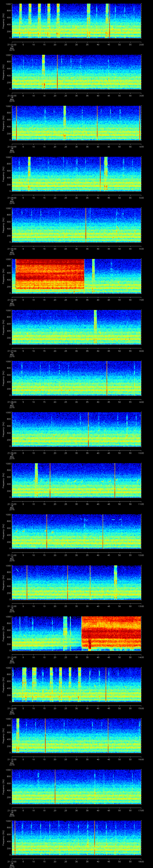Click the spectrogram panel starting at 21:15:00
This screenshot has height=868, width=153.
77,736
